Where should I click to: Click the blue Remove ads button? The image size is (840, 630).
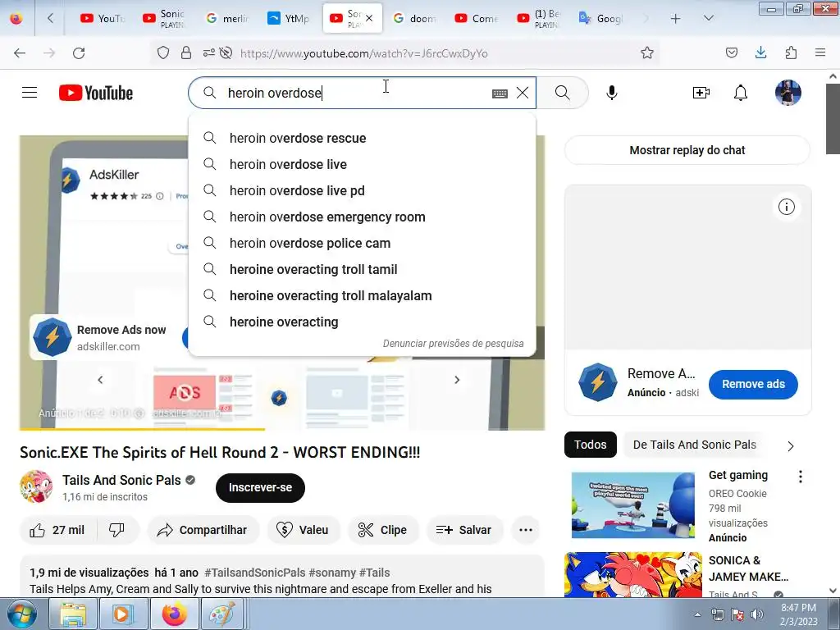pos(753,384)
